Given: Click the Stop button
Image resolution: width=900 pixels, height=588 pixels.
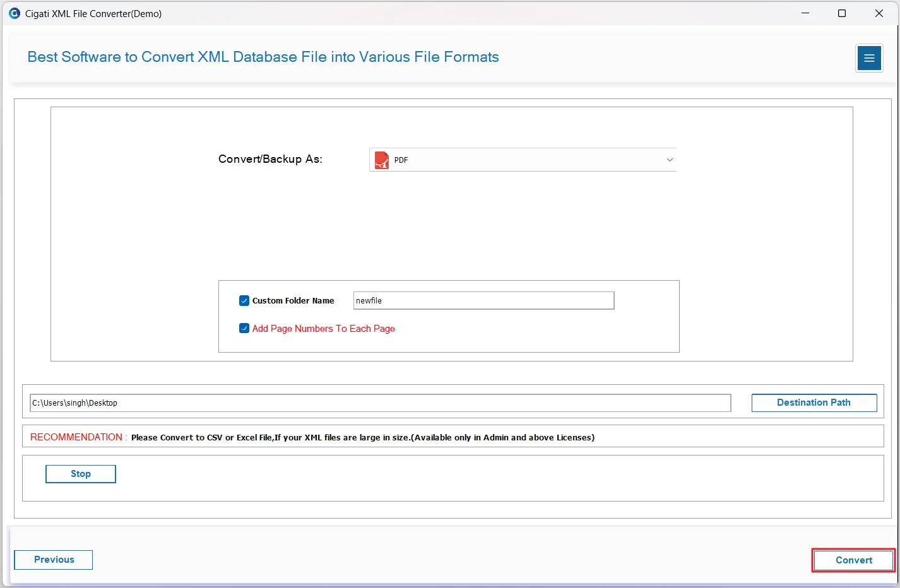Looking at the screenshot, I should [x=81, y=474].
